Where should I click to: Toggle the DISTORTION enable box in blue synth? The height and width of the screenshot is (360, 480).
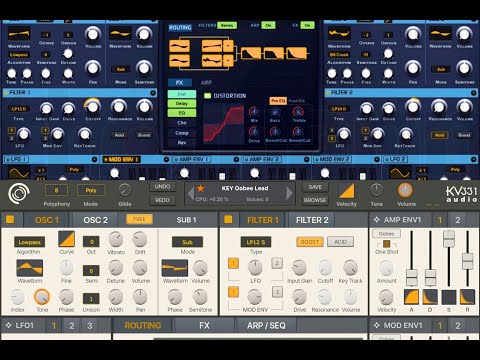click(207, 96)
